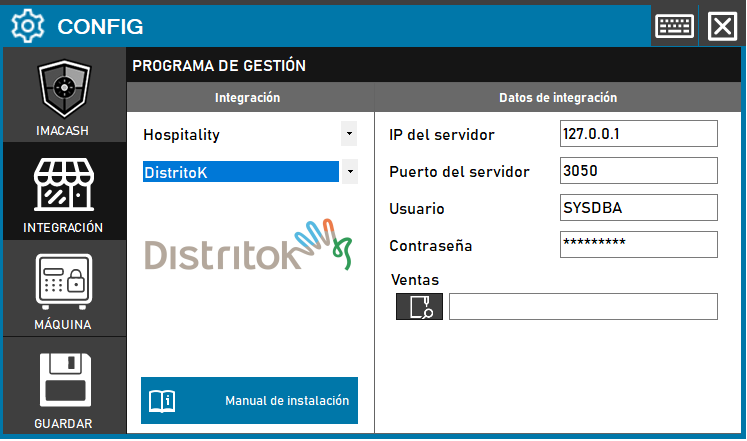Click the highlighted DistritoK selection text
This screenshot has height=441, width=747.
coord(240,172)
